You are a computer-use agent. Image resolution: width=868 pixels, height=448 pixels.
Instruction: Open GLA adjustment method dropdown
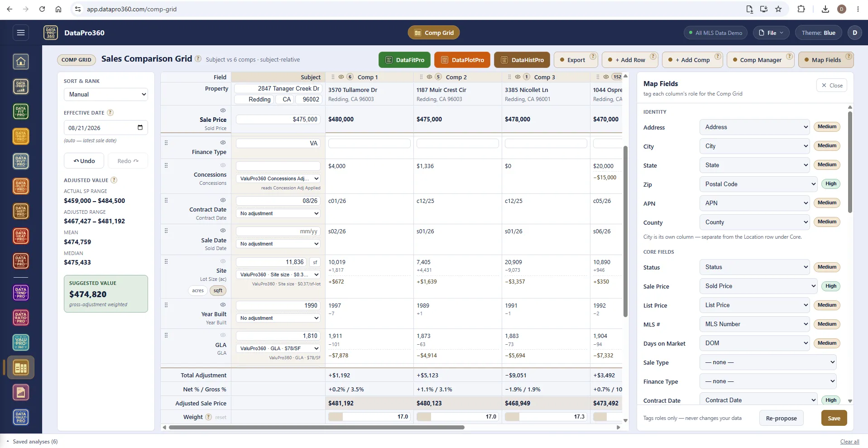point(278,348)
